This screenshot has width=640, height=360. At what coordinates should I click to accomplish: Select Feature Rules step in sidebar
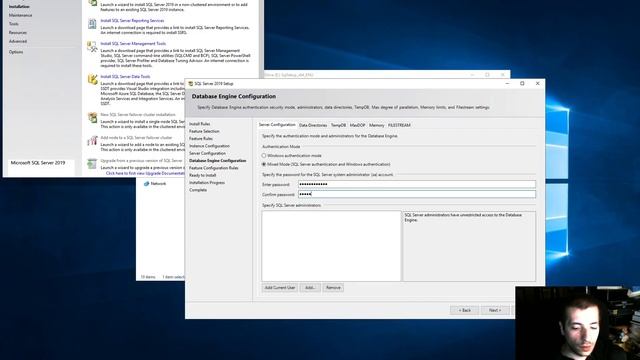pyautogui.click(x=201, y=138)
